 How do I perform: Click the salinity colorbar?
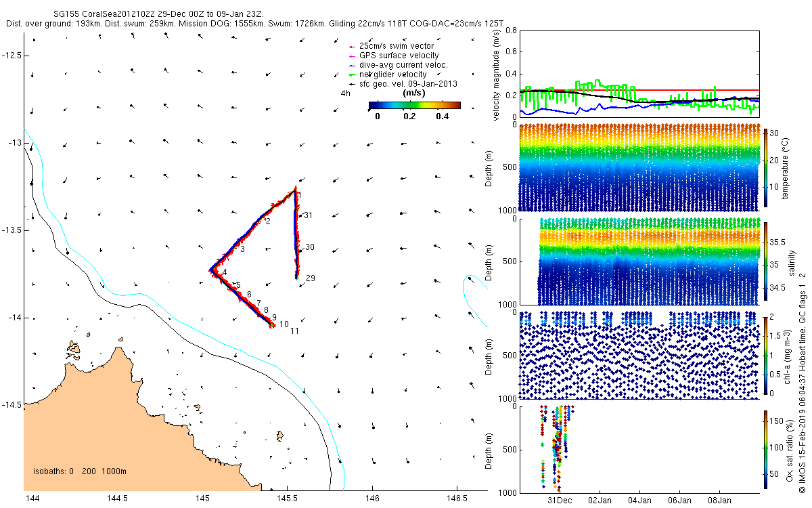click(765, 261)
